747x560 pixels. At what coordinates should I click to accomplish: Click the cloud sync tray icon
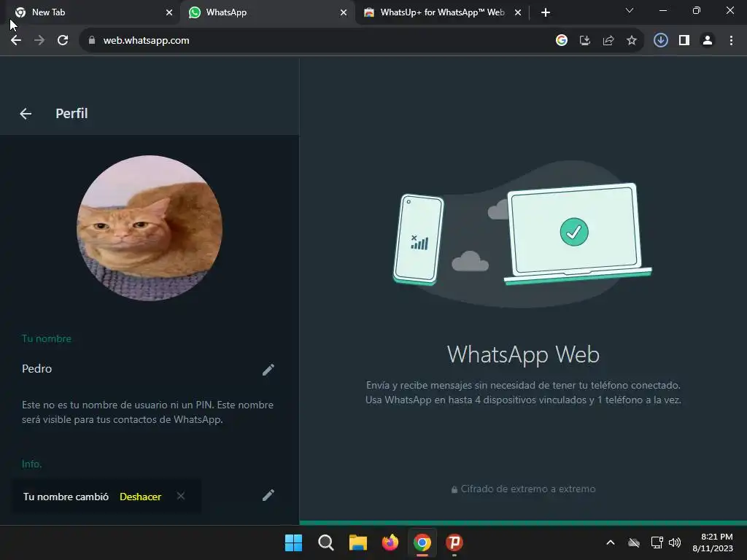[634, 542]
